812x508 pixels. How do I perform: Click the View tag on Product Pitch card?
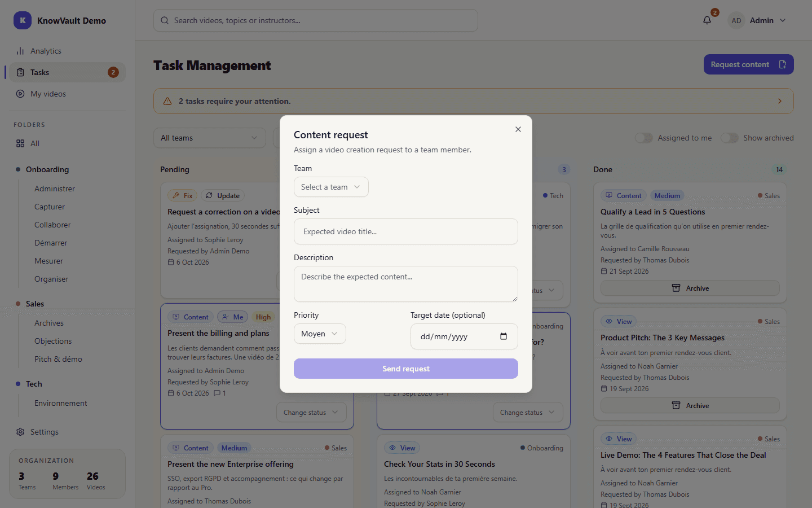[619, 322]
